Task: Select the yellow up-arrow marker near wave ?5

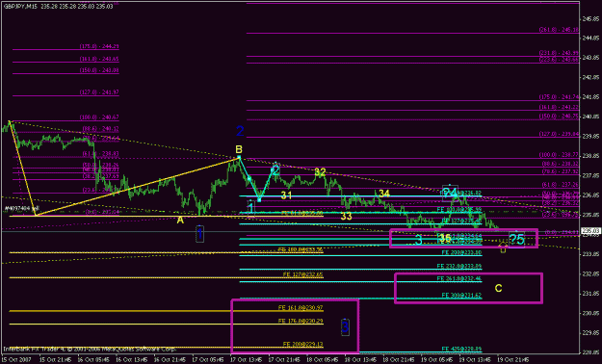Action: click(503, 247)
